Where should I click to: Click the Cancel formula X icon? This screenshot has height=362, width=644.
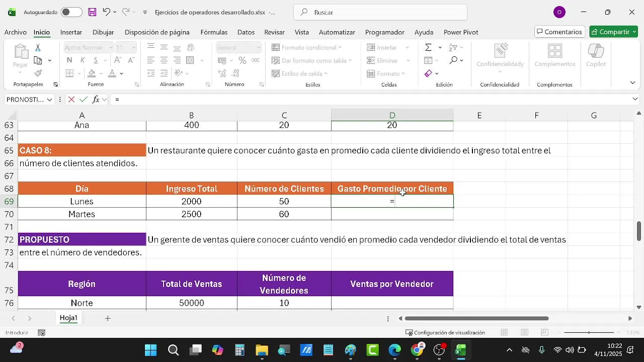[71, 100]
